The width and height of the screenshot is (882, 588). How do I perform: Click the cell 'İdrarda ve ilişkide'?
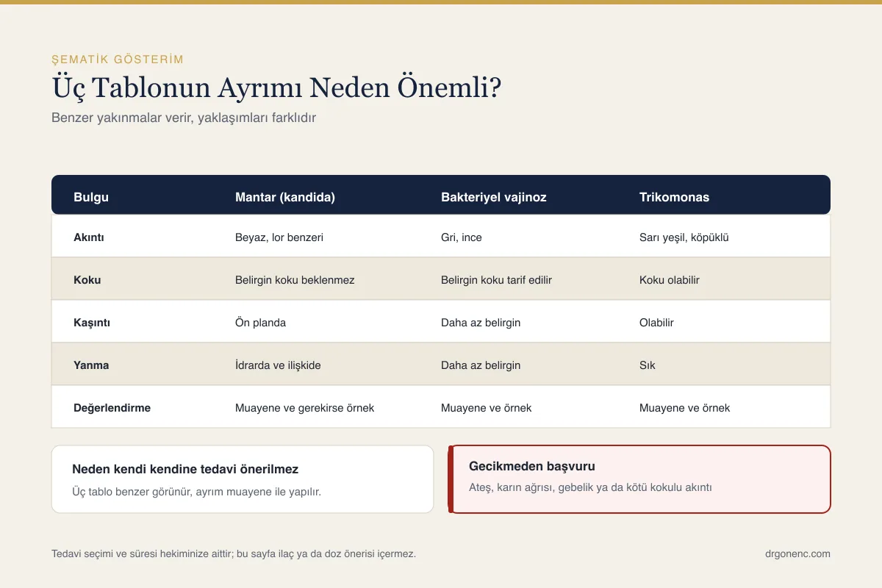pyautogui.click(x=278, y=365)
